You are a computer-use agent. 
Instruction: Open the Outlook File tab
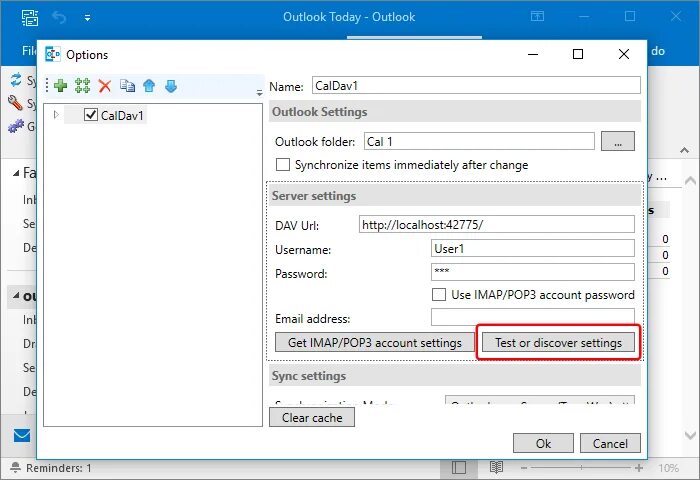pos(29,51)
